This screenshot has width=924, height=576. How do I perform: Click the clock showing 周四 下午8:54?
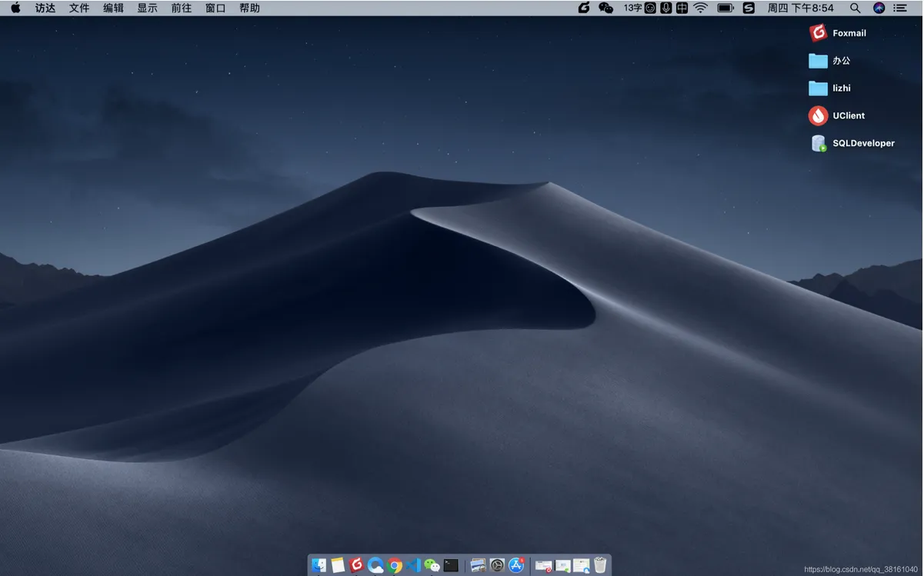[x=800, y=8]
